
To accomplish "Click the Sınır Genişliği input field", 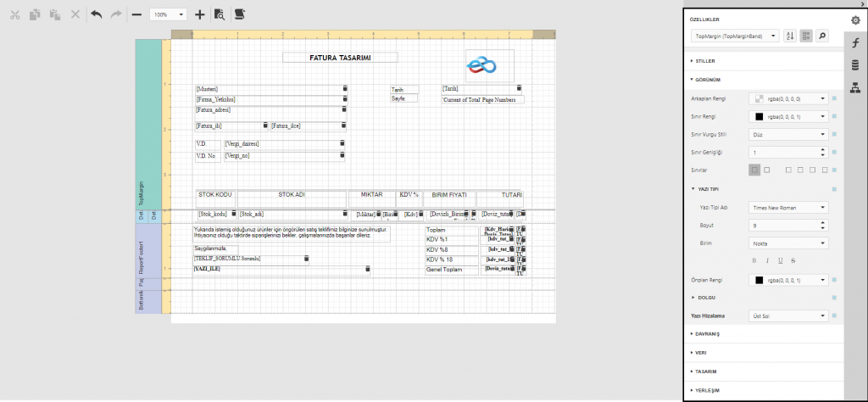I will click(783, 152).
